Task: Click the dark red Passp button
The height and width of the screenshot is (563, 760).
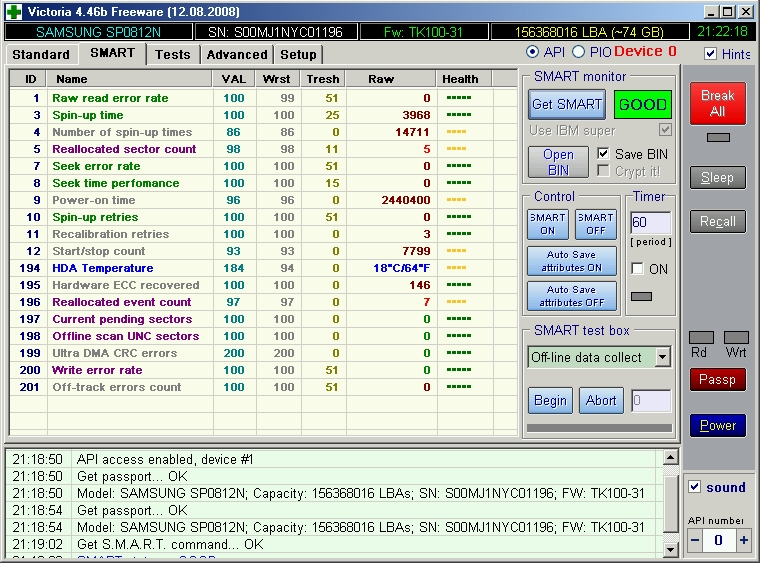Action: click(717, 379)
